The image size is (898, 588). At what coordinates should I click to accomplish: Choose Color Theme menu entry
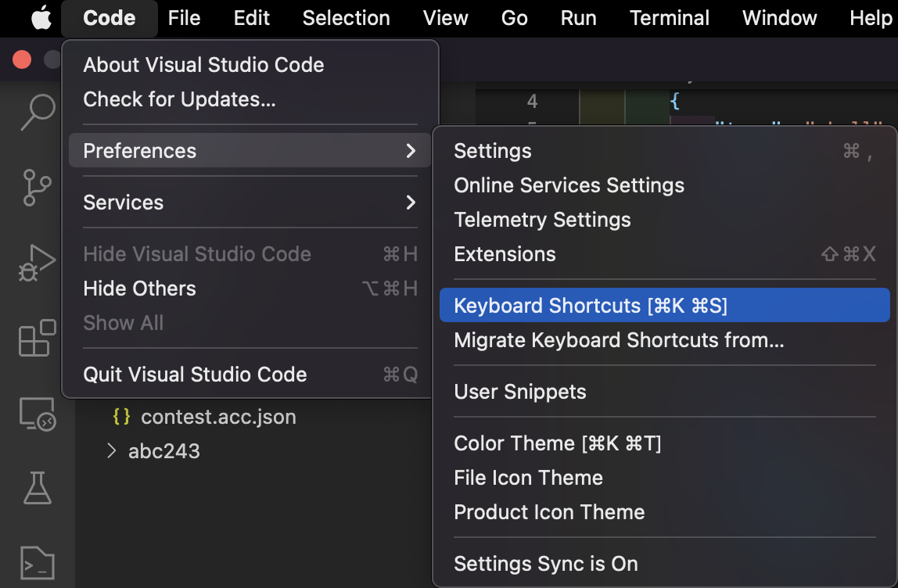click(557, 443)
